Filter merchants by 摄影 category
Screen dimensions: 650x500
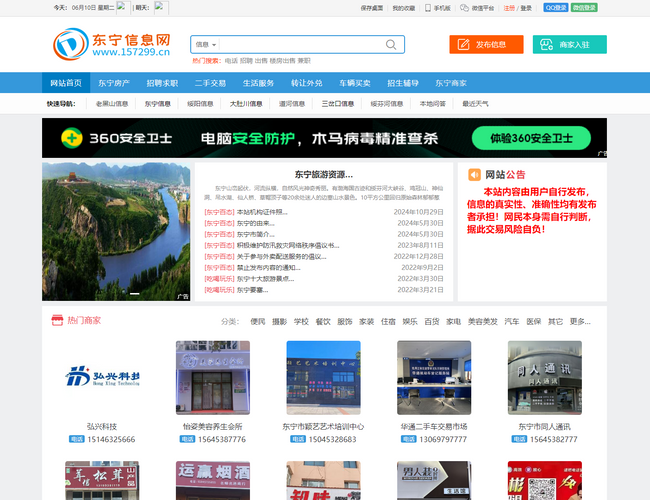(279, 321)
